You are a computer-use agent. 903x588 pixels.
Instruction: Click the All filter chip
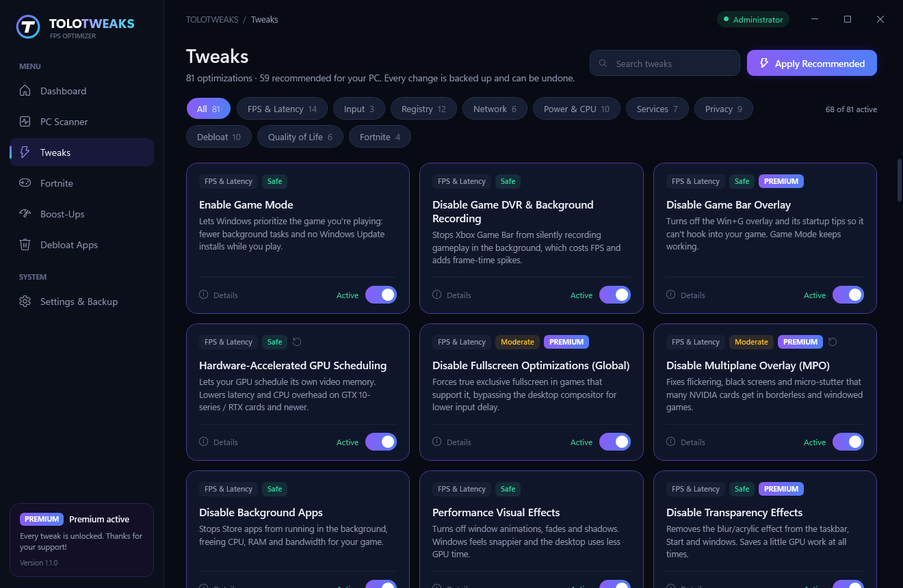209,109
